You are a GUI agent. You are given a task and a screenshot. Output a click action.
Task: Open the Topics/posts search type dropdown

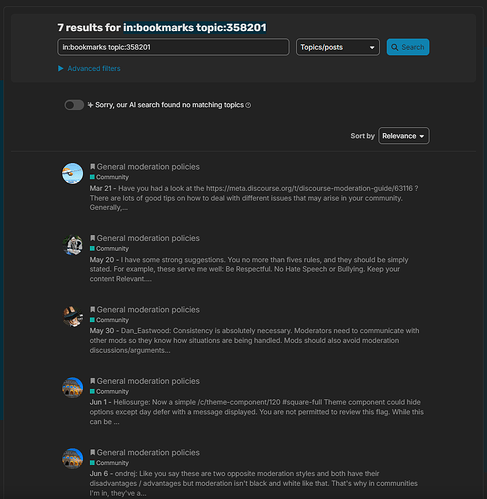pyautogui.click(x=338, y=47)
